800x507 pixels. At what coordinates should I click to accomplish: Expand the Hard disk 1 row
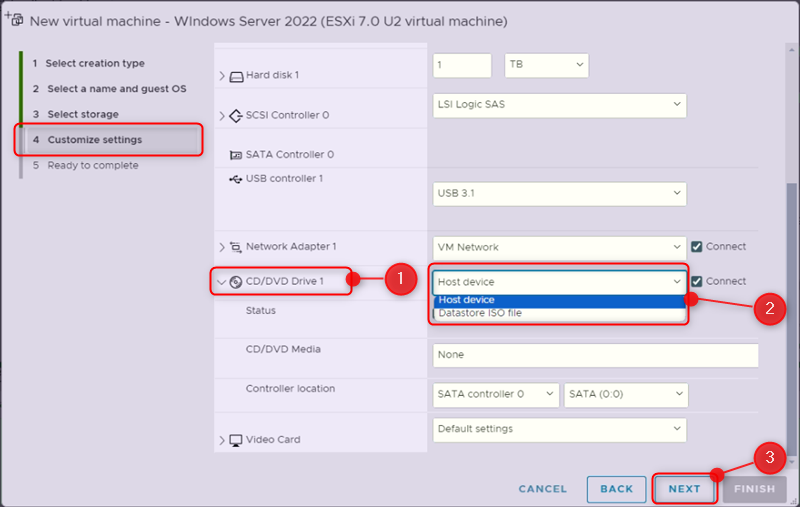(x=222, y=75)
